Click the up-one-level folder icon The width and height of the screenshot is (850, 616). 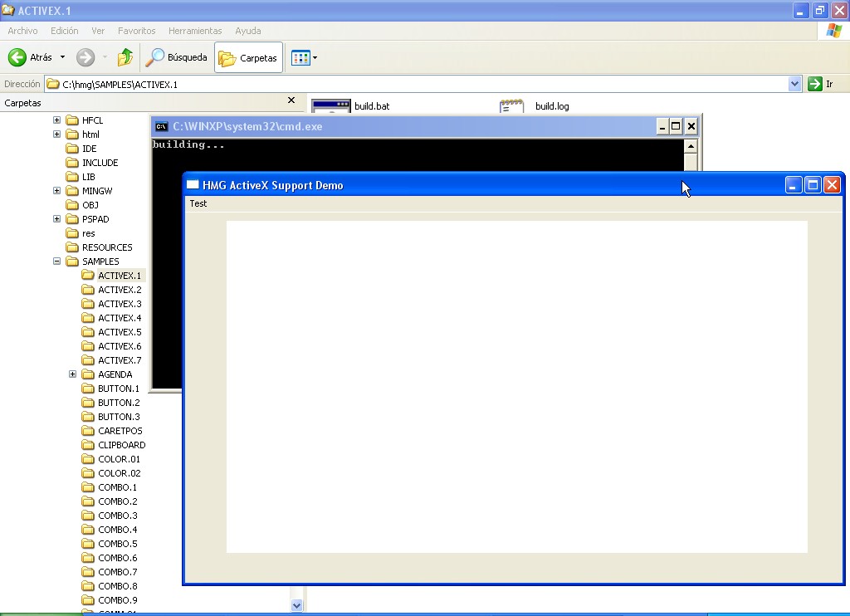click(125, 57)
